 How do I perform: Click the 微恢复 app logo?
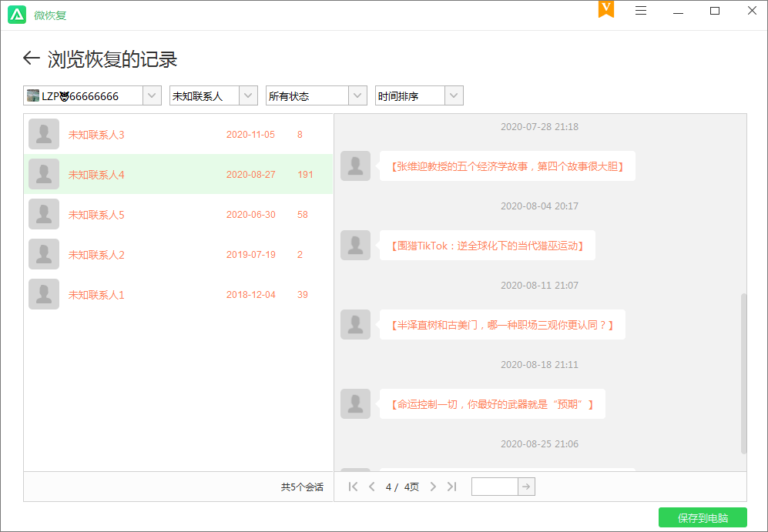[17, 15]
